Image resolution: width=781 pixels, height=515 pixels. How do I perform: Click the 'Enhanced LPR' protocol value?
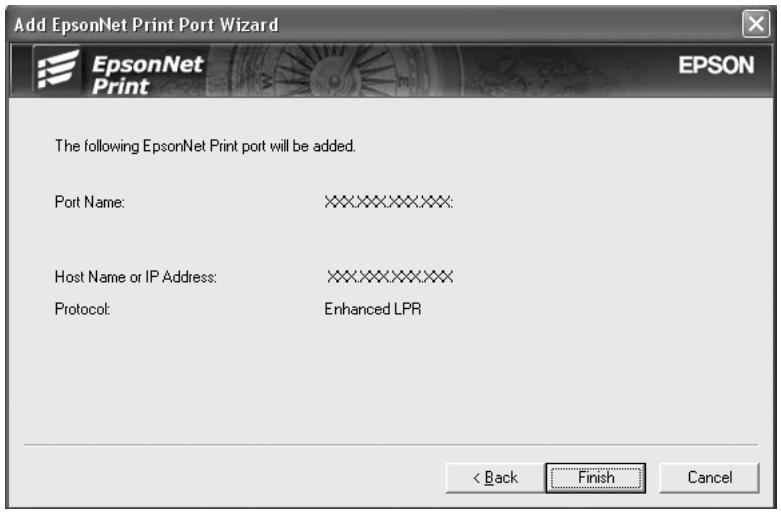tap(373, 309)
